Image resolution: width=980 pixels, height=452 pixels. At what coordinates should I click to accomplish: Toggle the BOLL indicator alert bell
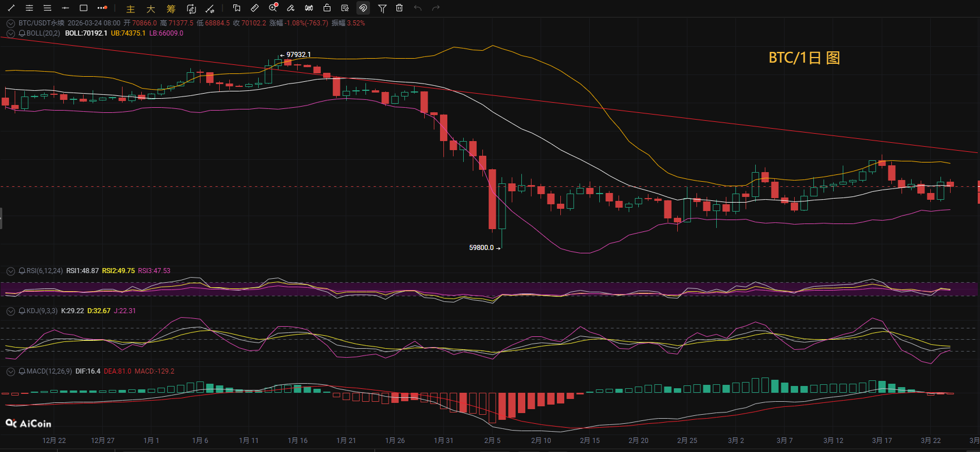click(x=22, y=33)
